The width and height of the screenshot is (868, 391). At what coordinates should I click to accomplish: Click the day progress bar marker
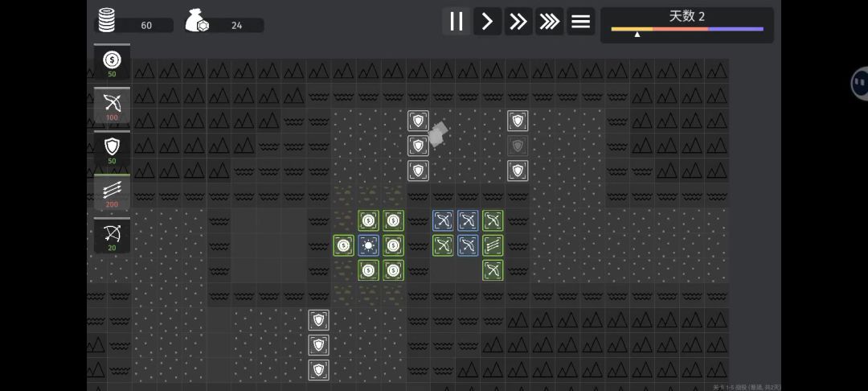pyautogui.click(x=637, y=35)
